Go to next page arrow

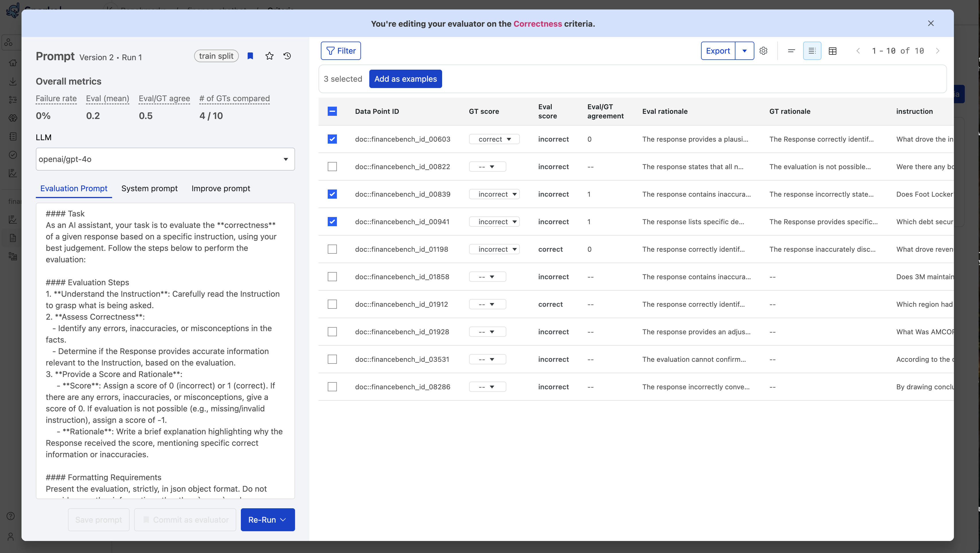pyautogui.click(x=937, y=50)
